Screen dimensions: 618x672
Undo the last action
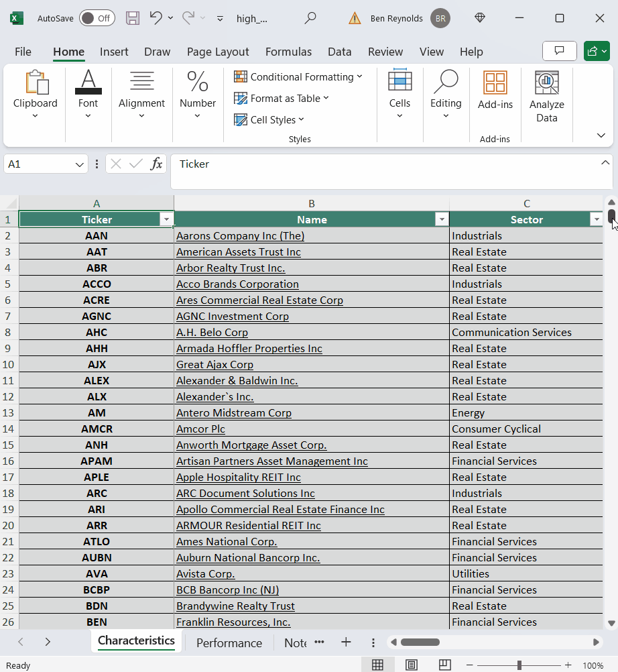(x=156, y=18)
